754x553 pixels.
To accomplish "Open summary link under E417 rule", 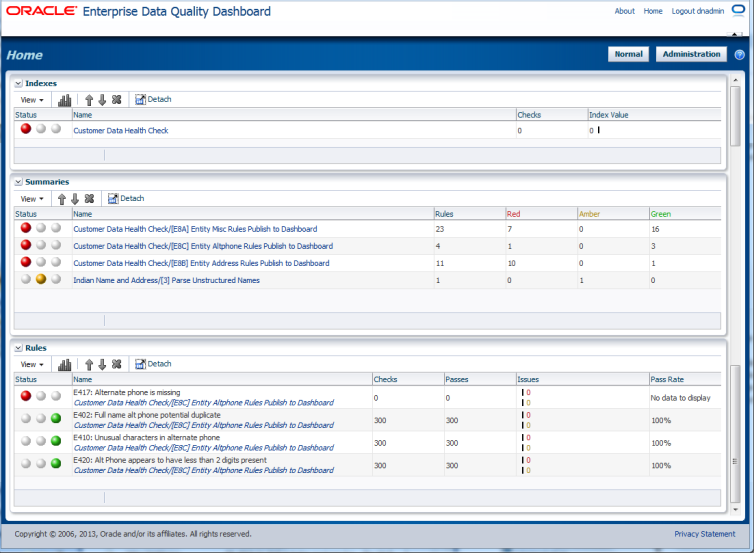I will click(x=204, y=402).
